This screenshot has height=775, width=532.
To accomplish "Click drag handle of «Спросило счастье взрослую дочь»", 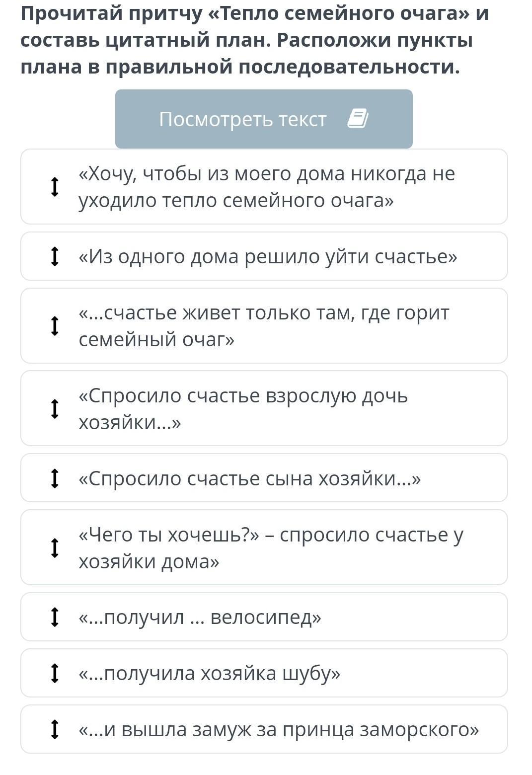I will point(55,408).
